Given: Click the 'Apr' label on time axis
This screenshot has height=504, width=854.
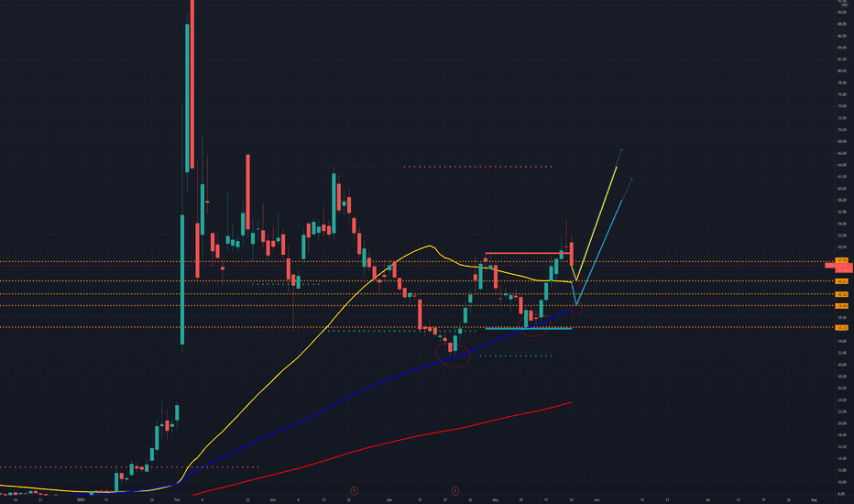Looking at the screenshot, I should click(x=389, y=499).
